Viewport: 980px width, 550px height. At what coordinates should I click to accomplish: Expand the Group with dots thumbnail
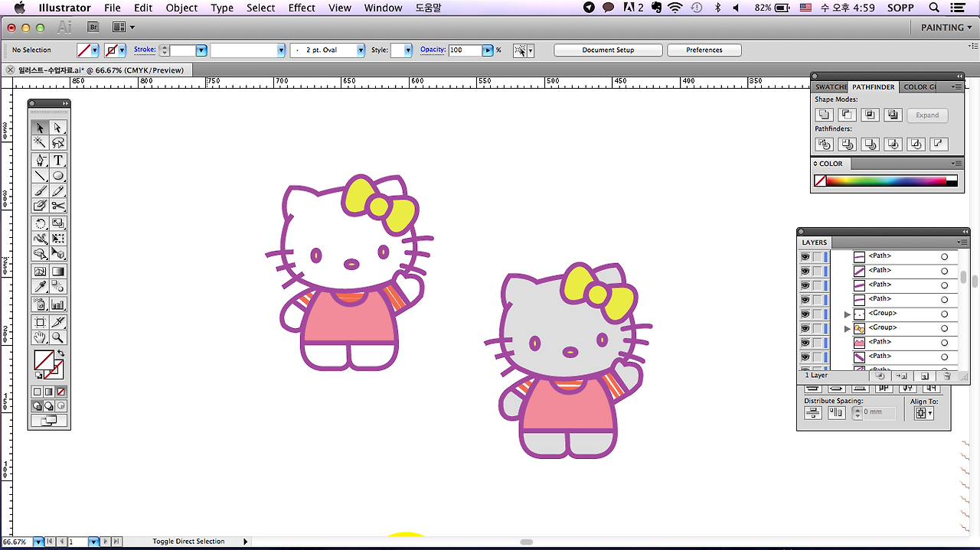tap(847, 314)
